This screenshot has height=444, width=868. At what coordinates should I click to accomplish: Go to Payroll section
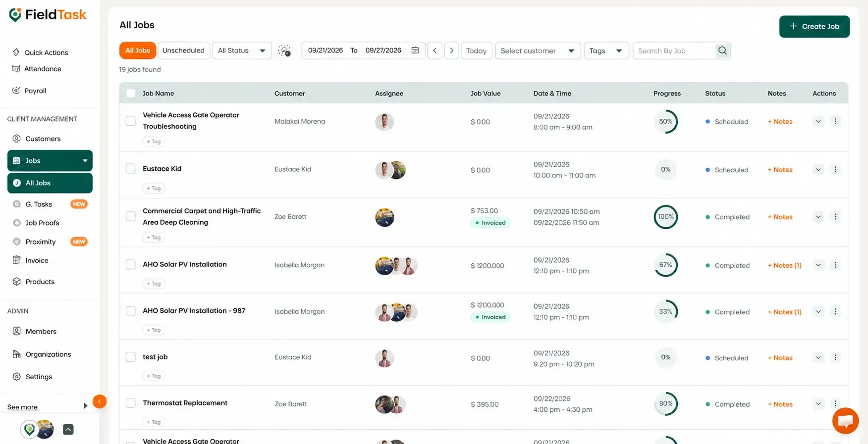tap(30, 91)
